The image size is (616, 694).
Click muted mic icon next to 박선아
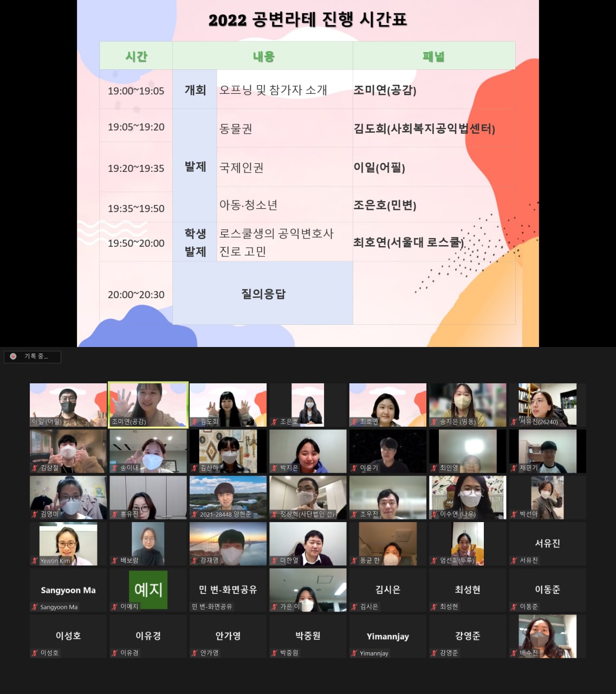514,514
